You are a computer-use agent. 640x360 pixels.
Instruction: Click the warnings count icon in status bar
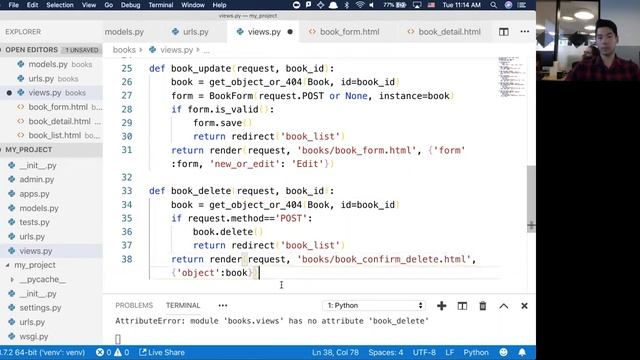click(118, 352)
